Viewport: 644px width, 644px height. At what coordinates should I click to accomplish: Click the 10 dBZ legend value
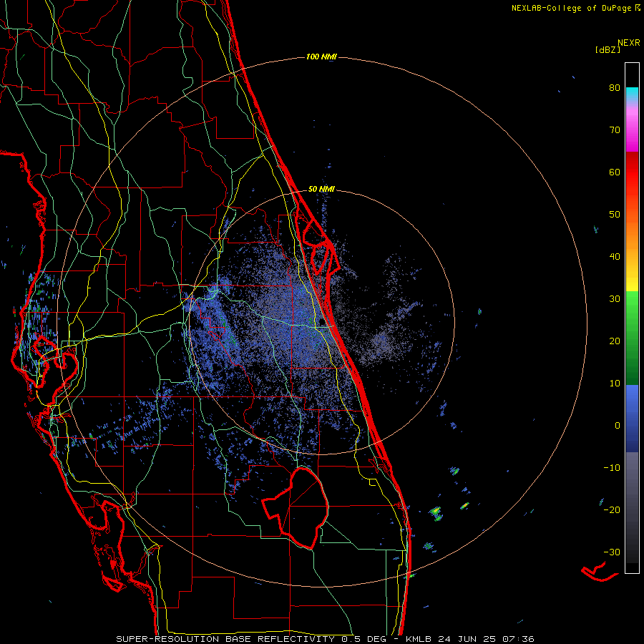pyautogui.click(x=615, y=384)
